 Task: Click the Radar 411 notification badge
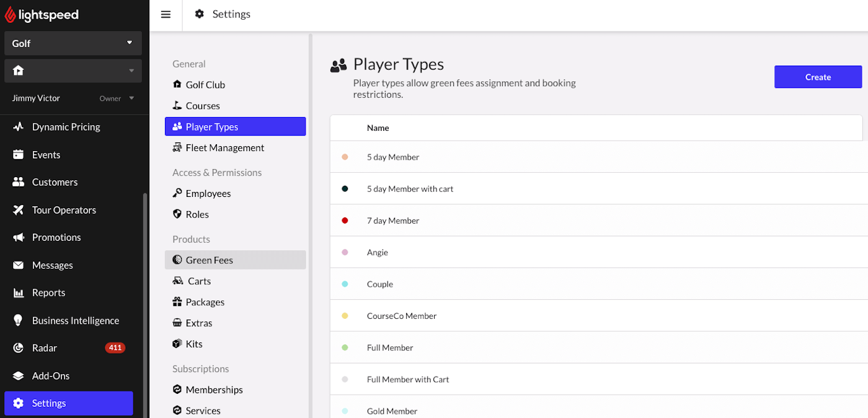(115, 348)
